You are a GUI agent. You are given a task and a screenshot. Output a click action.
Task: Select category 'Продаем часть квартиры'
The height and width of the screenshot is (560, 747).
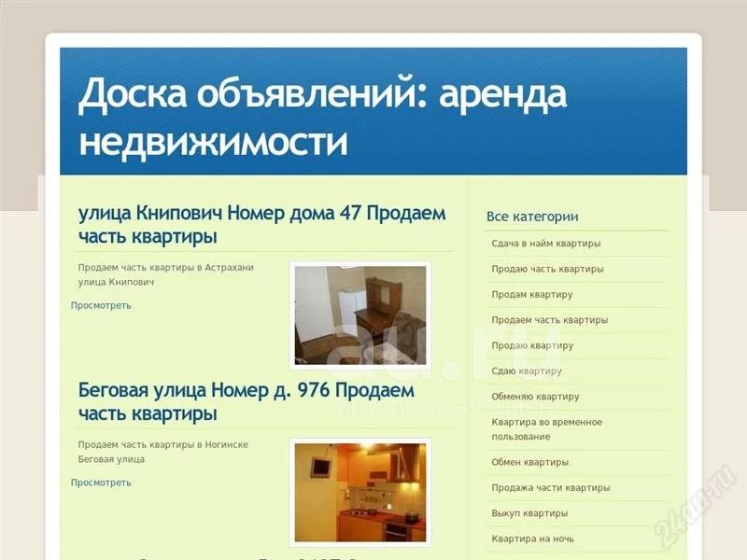tap(550, 320)
